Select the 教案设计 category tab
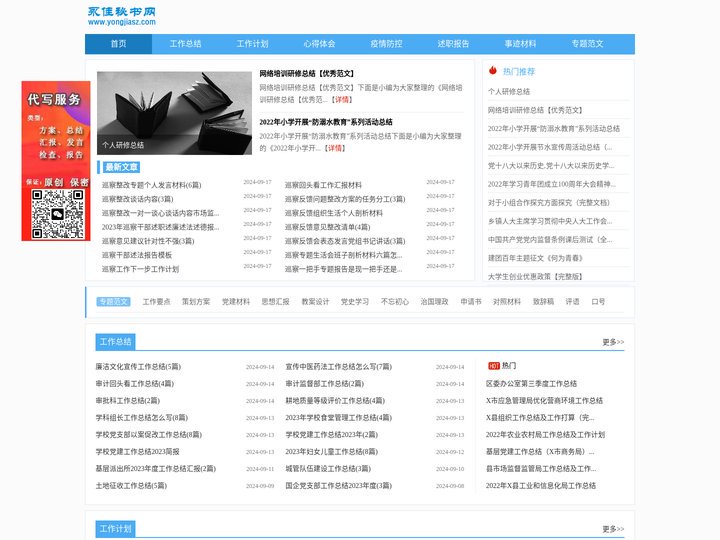Image resolution: width=720 pixels, height=540 pixels. (315, 302)
